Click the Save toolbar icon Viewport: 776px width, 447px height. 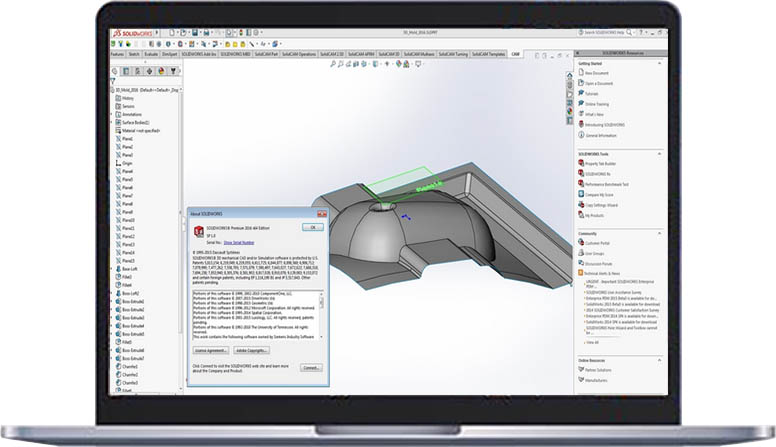(x=195, y=33)
